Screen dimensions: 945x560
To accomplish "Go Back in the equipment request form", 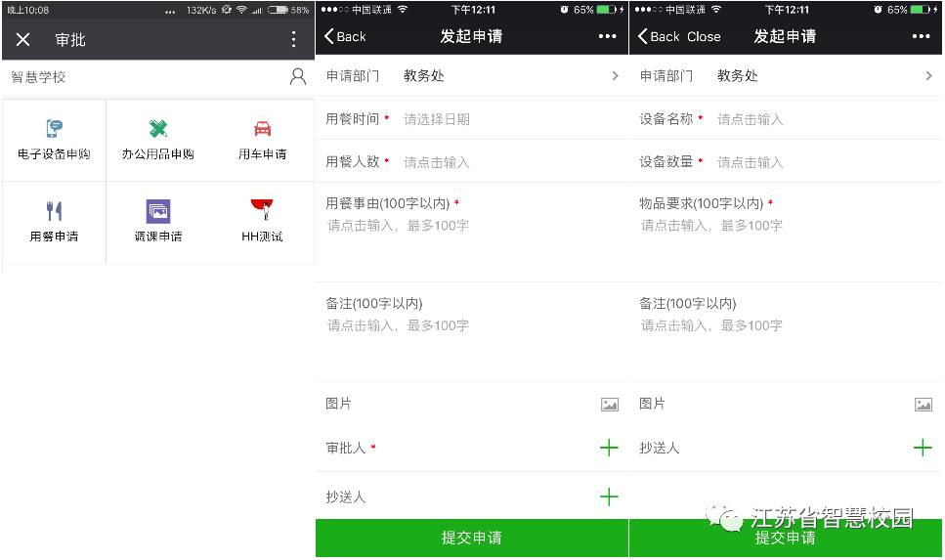I will 659,37.
